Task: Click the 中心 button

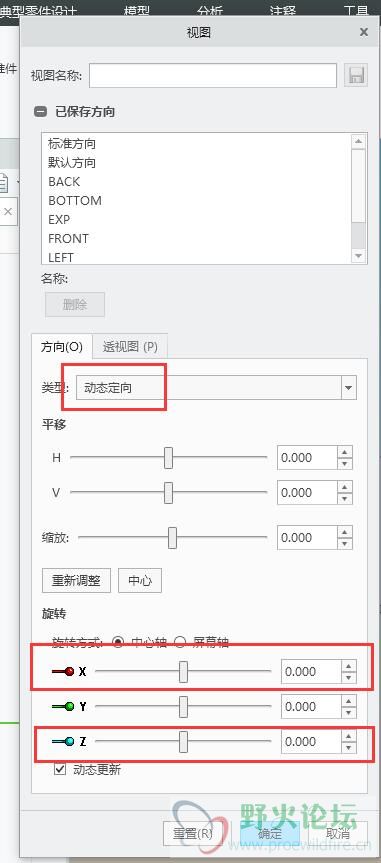Action: click(x=140, y=580)
